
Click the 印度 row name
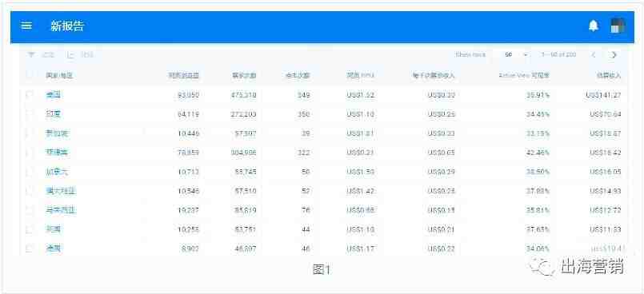[x=53, y=114]
